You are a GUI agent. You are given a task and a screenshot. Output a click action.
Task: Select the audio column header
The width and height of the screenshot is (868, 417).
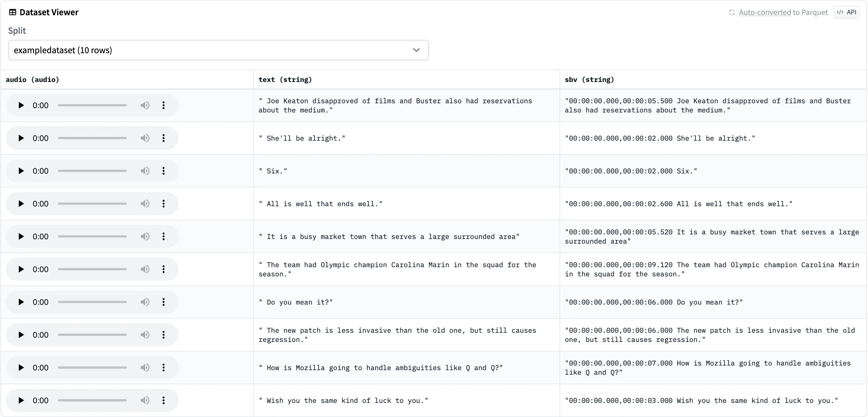point(32,79)
